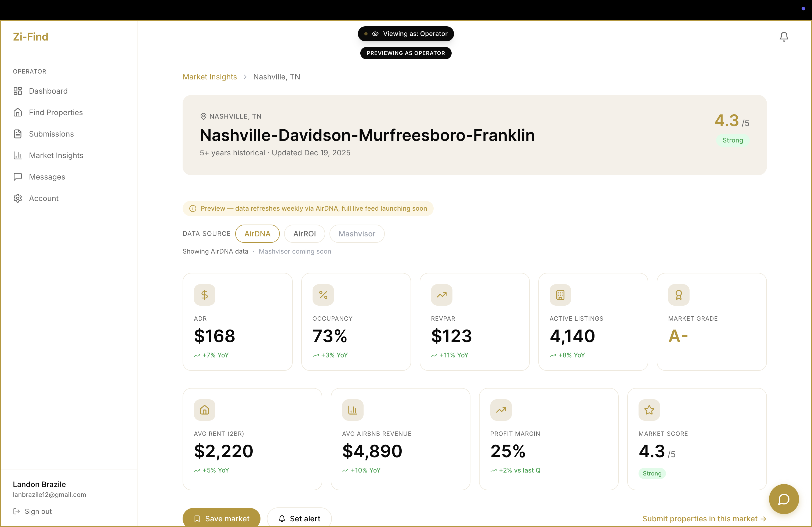Switch to AirROI data source
Viewport: 812px width, 527px height.
click(304, 234)
